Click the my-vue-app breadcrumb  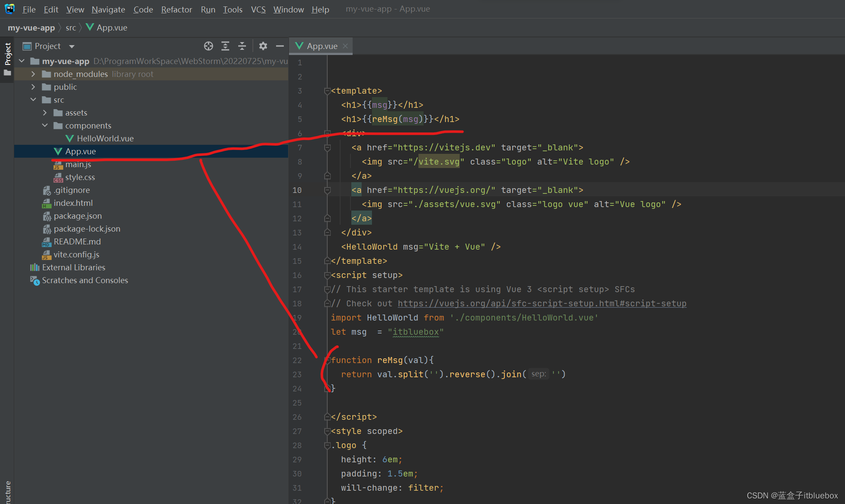pyautogui.click(x=31, y=27)
